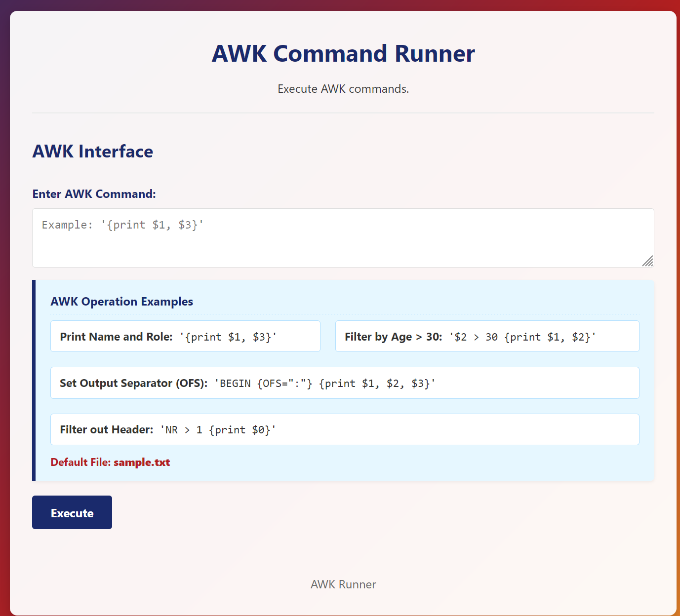Screen dimensions: 680x616
Task: Click the 'Enter AWK Command:' field label
Action: 94,194
